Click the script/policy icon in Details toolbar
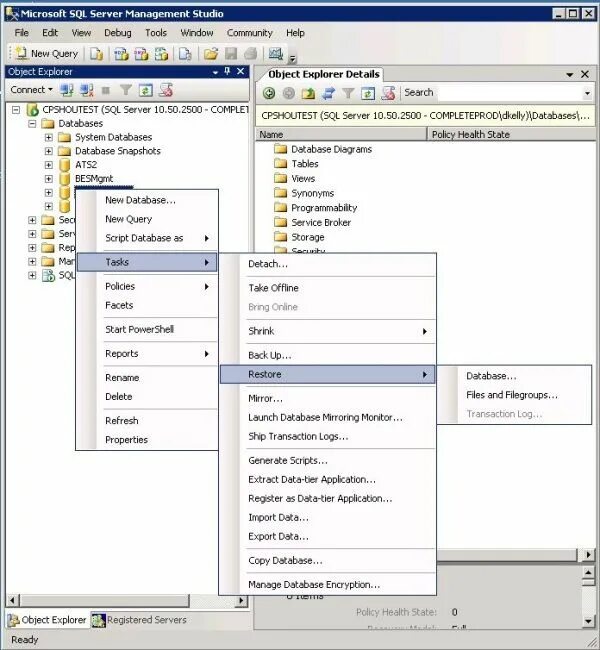This screenshot has height=650, width=600. [x=388, y=93]
